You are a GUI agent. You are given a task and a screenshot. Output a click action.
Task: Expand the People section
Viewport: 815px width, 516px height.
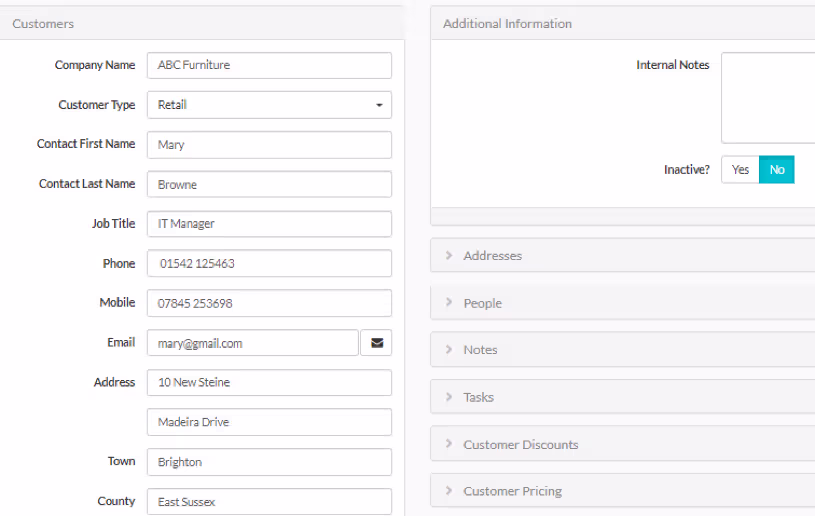(623, 303)
